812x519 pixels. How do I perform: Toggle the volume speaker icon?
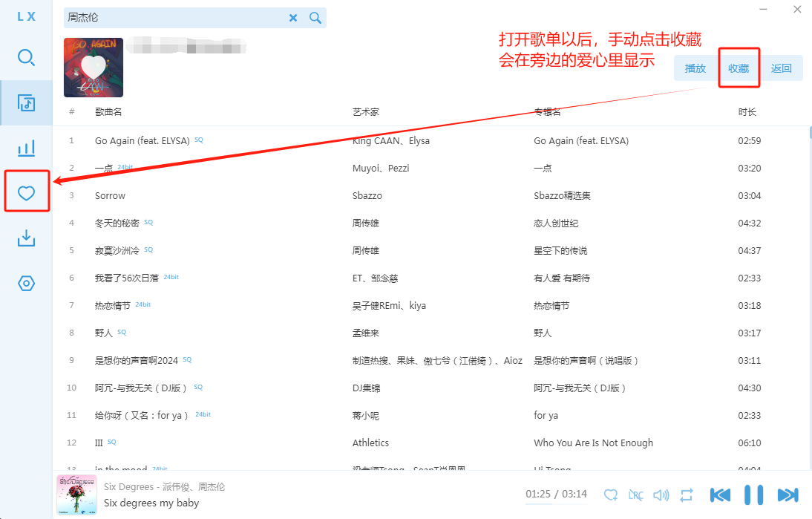pos(661,494)
